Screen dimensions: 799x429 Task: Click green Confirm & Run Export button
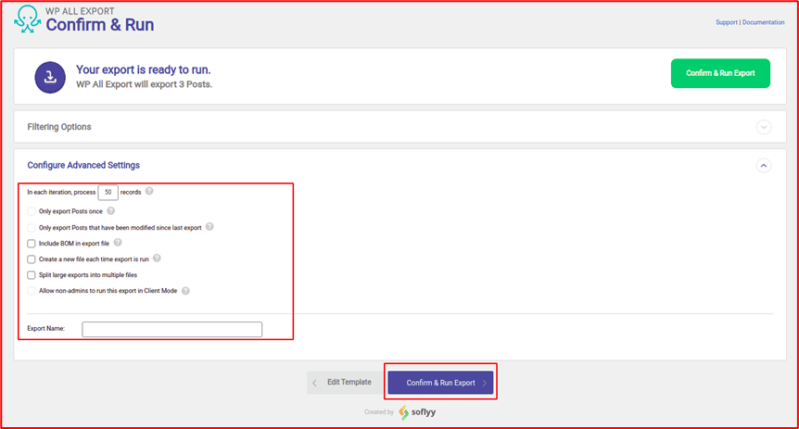click(x=721, y=73)
